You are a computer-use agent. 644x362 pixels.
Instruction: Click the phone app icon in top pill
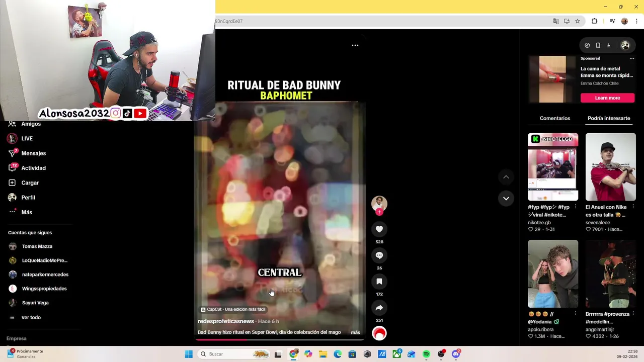point(598,45)
